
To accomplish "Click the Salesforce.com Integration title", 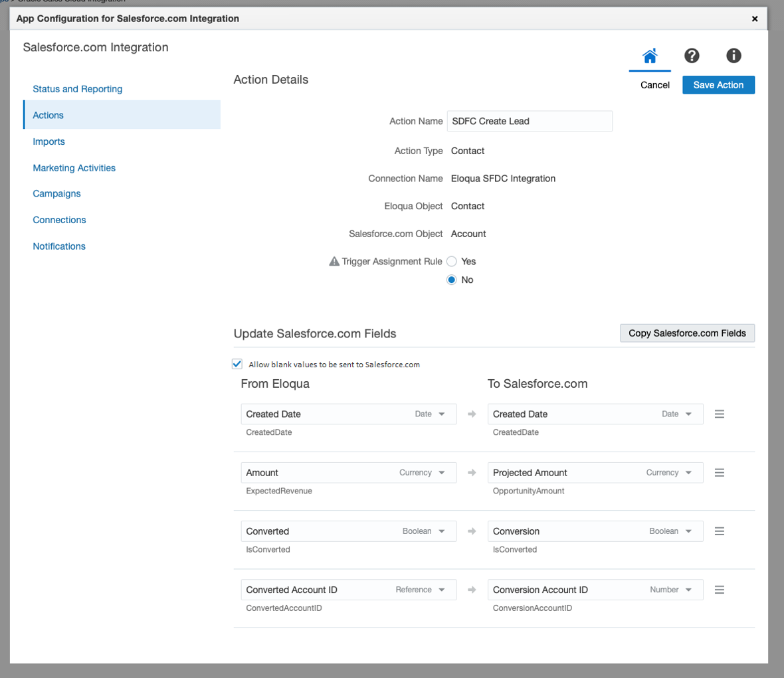I will [96, 47].
